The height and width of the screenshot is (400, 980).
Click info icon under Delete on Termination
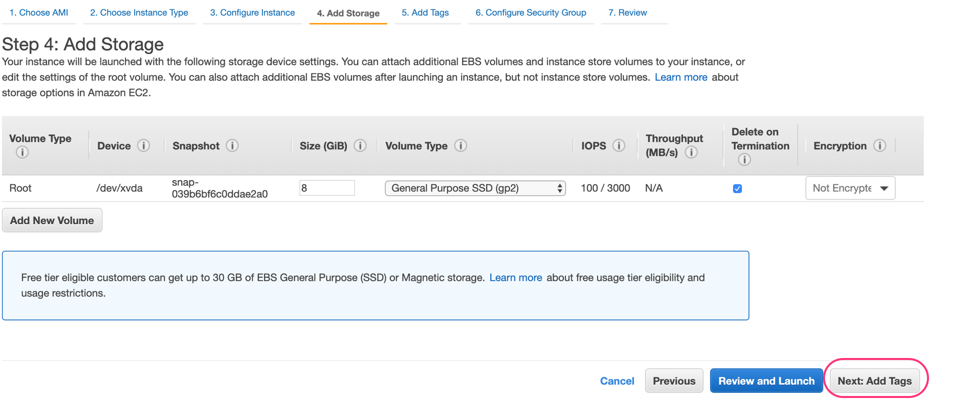pos(744,159)
